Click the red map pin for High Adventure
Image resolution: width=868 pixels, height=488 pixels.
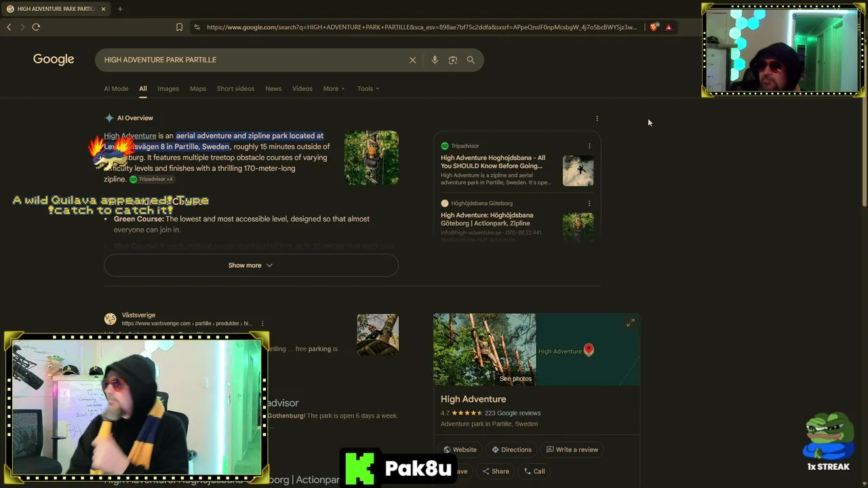(589, 350)
